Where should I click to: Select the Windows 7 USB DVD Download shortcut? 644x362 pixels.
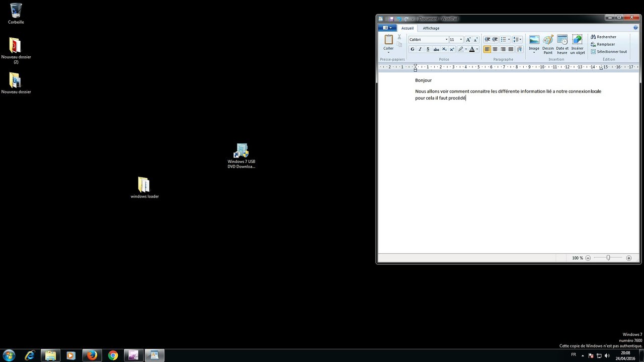coord(242,156)
